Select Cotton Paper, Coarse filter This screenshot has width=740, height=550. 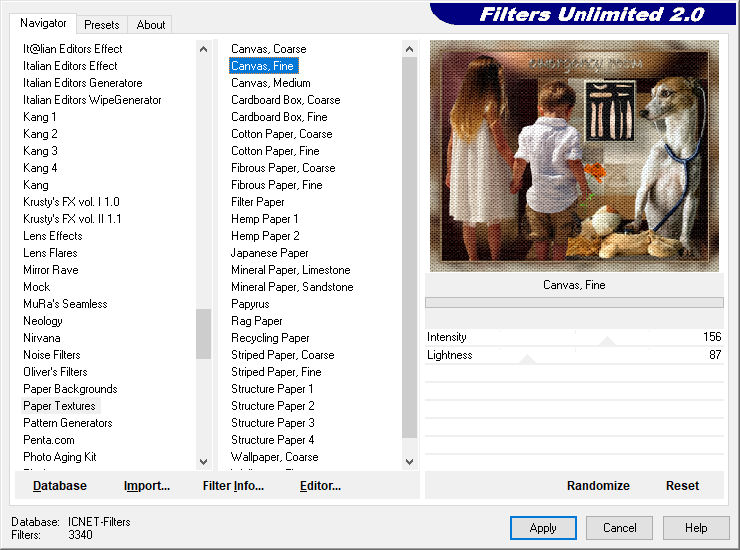click(282, 134)
